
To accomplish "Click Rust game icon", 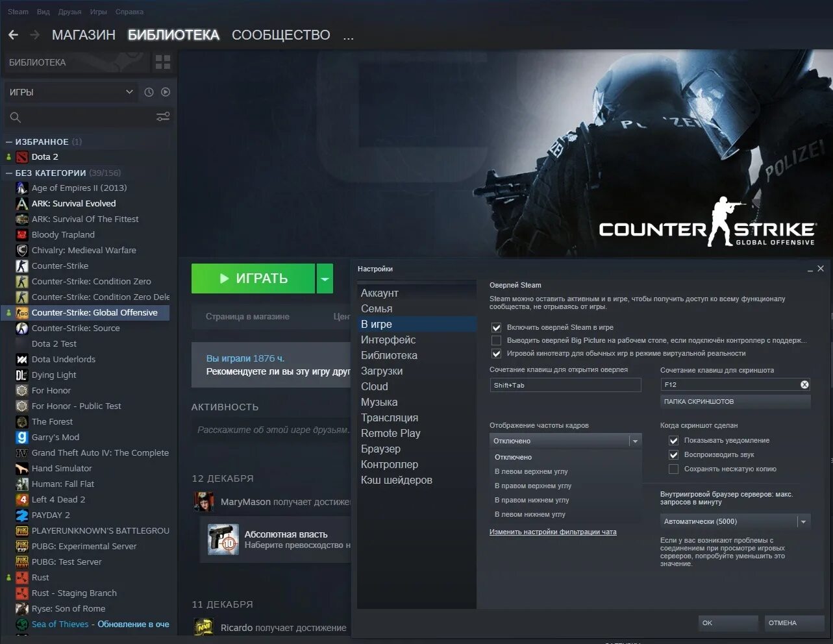I will coord(22,578).
